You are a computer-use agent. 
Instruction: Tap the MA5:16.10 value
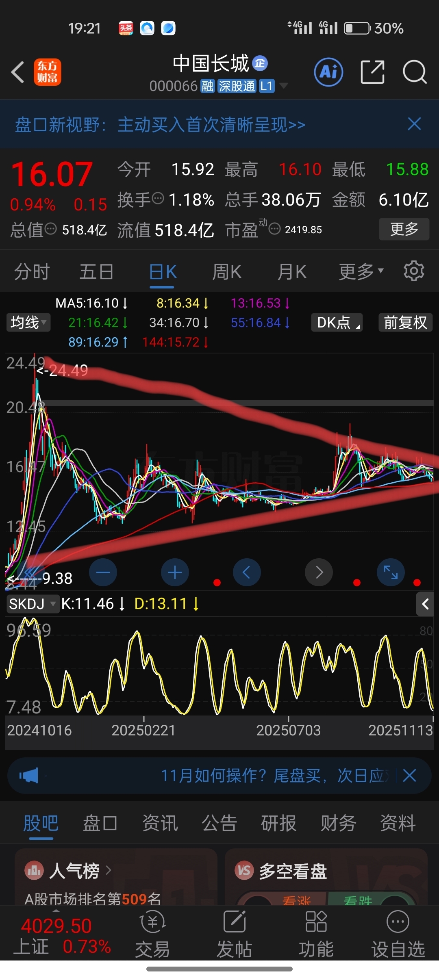(91, 303)
